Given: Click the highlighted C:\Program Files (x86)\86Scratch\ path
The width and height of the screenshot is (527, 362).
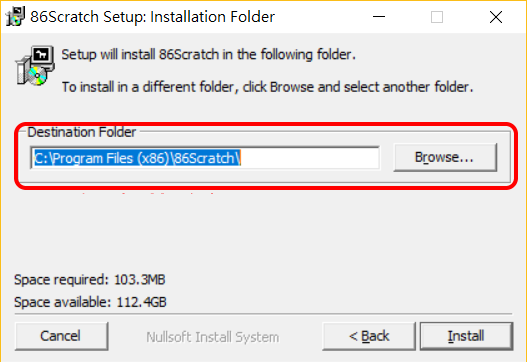Looking at the screenshot, I should coord(137,158).
